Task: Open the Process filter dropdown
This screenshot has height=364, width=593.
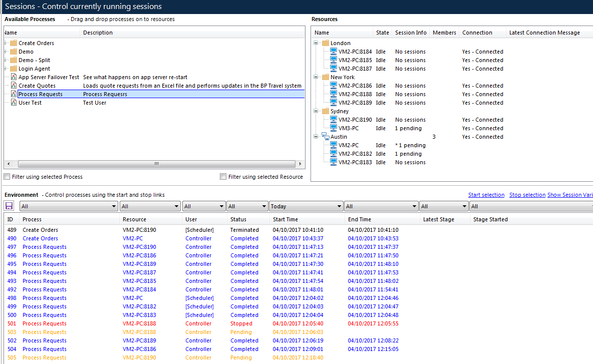Action: 69,206
